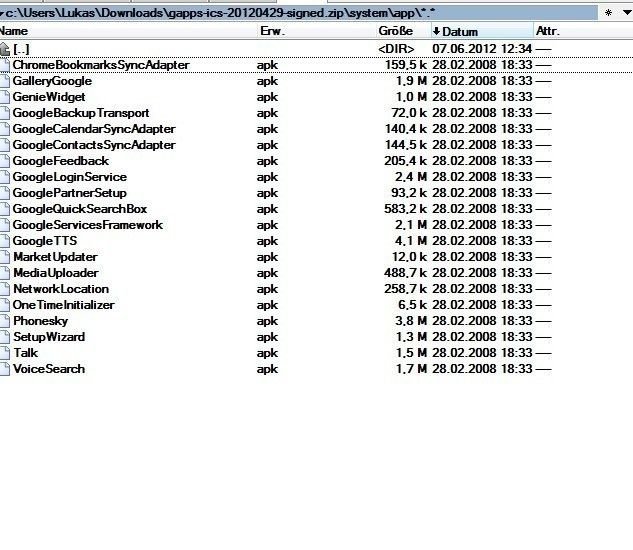The image size is (633, 550).
Task: Select the ChromeBookmarksSyncAdapter file name
Action: tap(101, 65)
